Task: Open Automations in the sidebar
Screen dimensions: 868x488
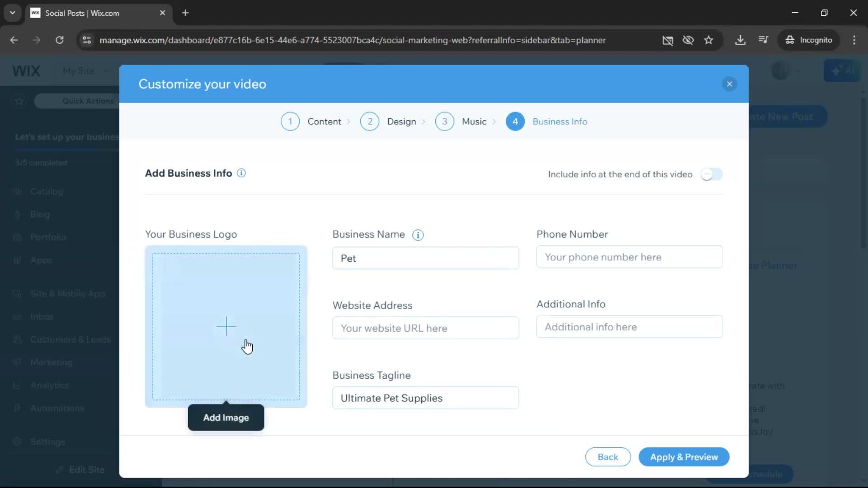Action: pyautogui.click(x=57, y=408)
